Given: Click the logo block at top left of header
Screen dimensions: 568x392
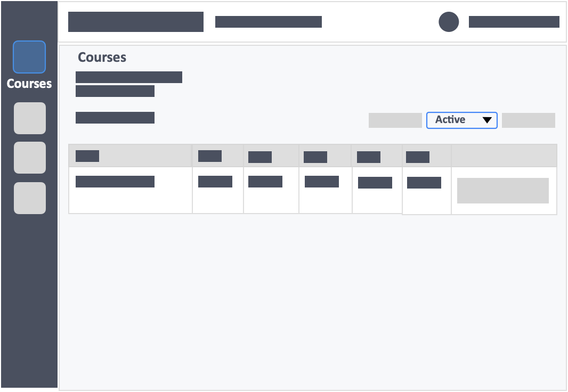Looking at the screenshot, I should pyautogui.click(x=136, y=22).
